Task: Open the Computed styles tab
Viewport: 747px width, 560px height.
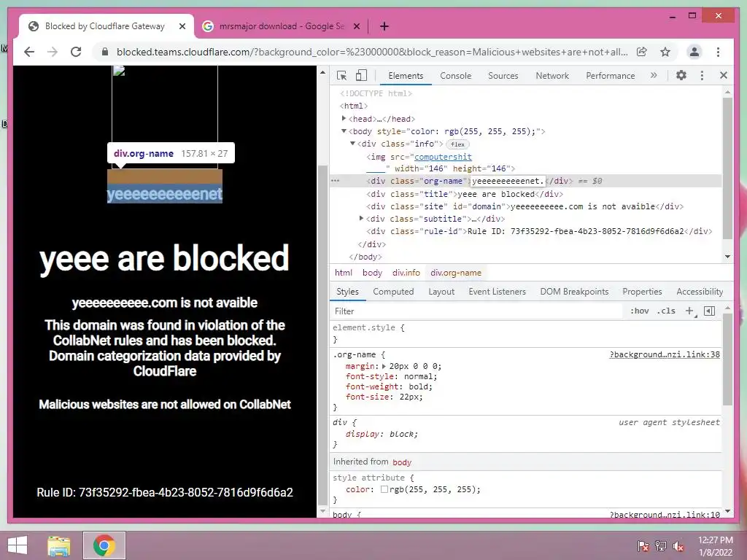Action: click(x=393, y=292)
